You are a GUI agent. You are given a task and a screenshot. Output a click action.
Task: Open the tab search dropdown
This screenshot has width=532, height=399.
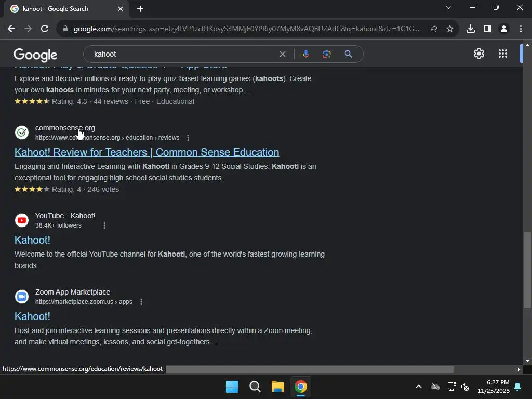(448, 7)
